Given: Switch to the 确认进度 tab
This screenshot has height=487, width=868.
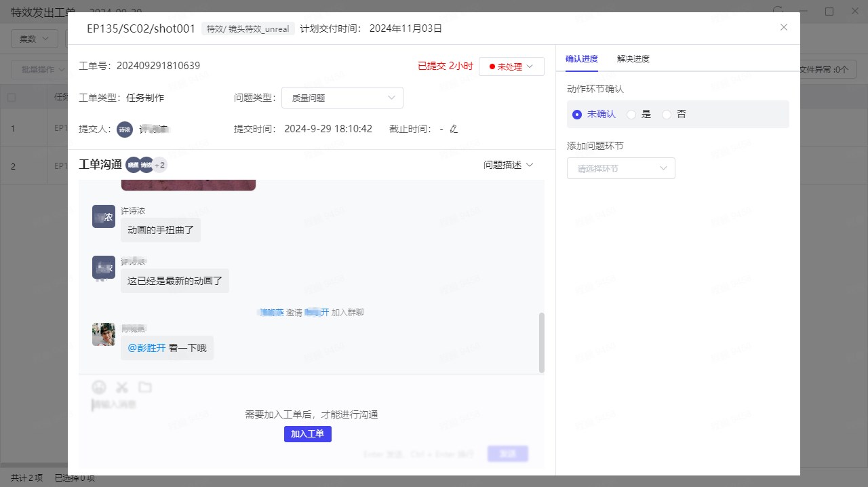Looking at the screenshot, I should (x=581, y=59).
